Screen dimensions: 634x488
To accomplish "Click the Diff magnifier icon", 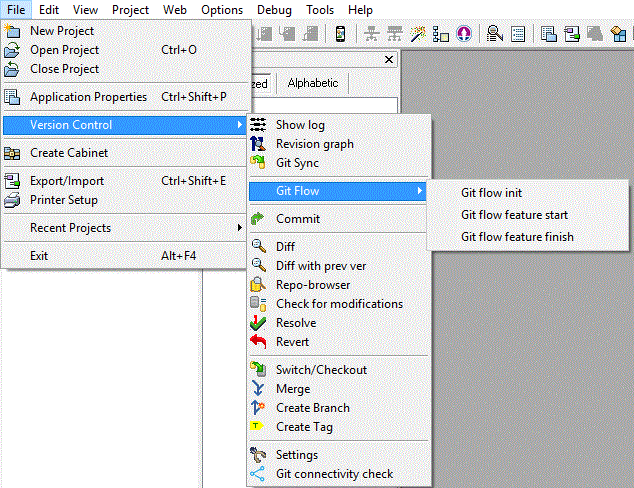I will pyautogui.click(x=258, y=246).
